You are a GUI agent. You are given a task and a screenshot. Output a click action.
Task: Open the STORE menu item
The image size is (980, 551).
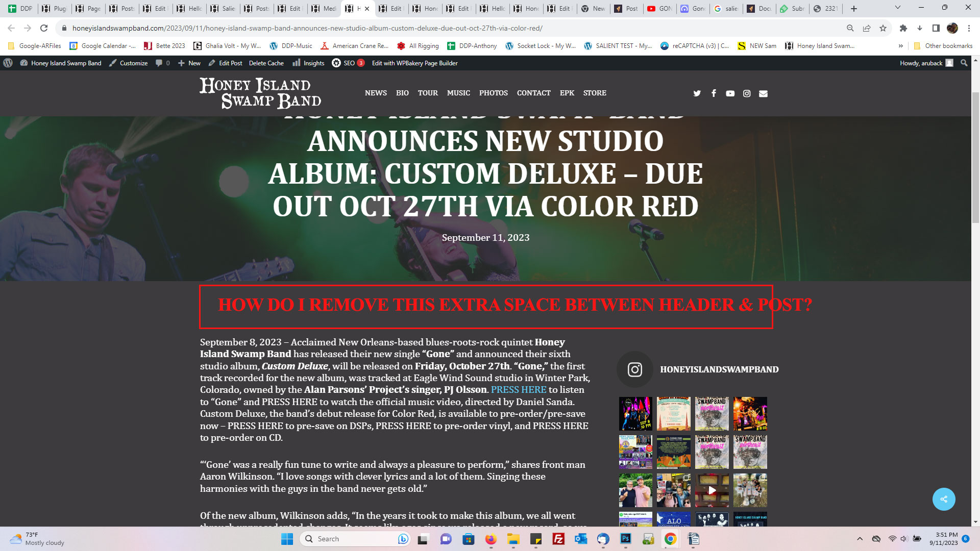[595, 93]
